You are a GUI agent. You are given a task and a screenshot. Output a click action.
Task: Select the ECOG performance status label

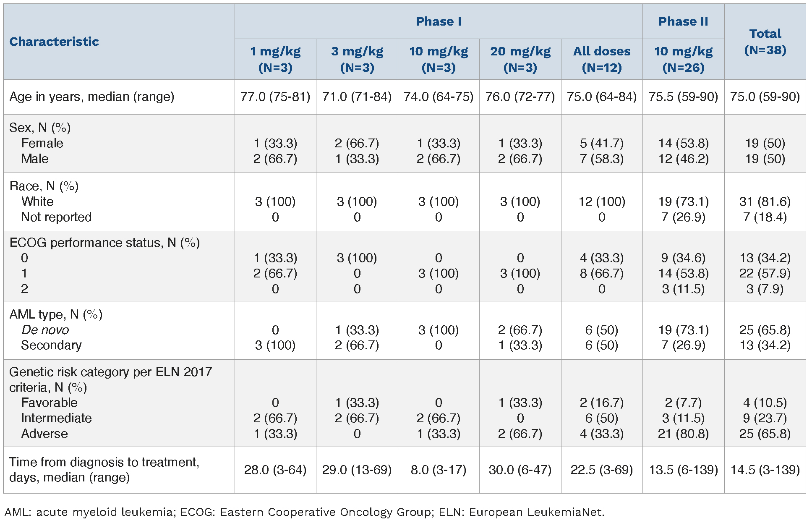104,243
